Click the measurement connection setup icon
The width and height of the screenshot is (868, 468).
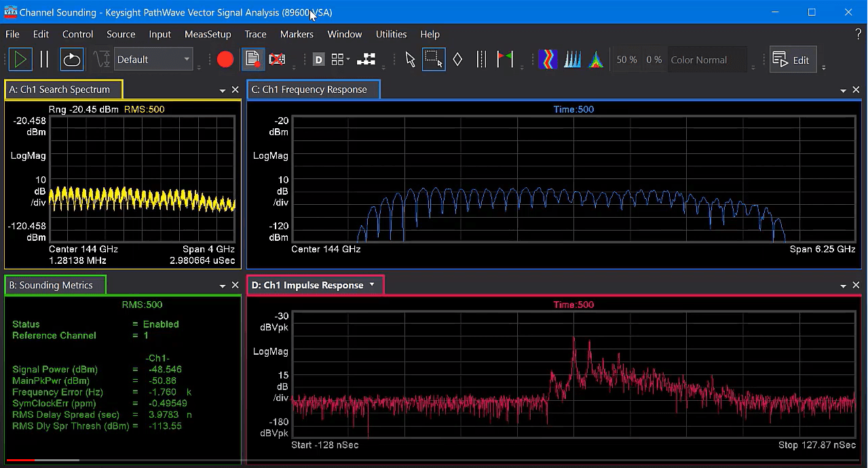(x=365, y=59)
